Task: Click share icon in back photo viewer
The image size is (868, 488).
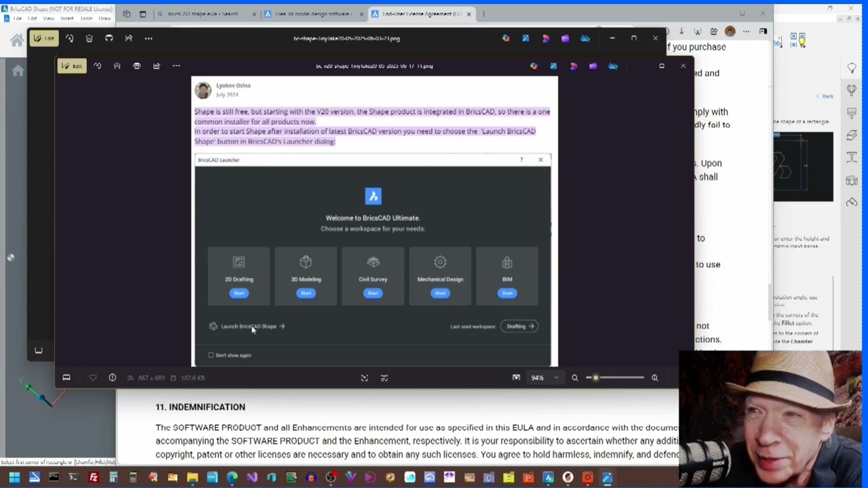Action: (x=129, y=38)
